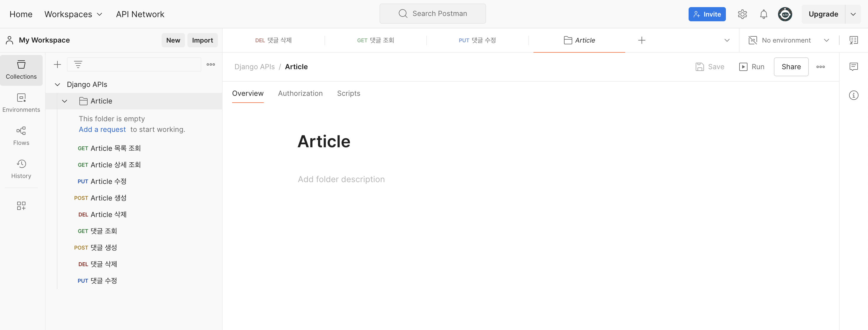The width and height of the screenshot is (868, 330).
Task: Click the Add a request link
Action: 102,130
